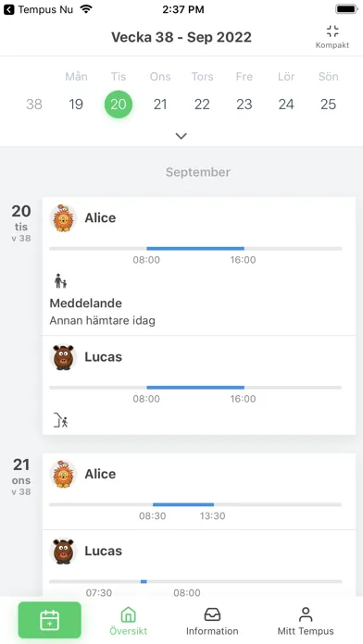
Task: Tap Alice's 08:00–16:00 blue time bar
Action: click(195, 249)
